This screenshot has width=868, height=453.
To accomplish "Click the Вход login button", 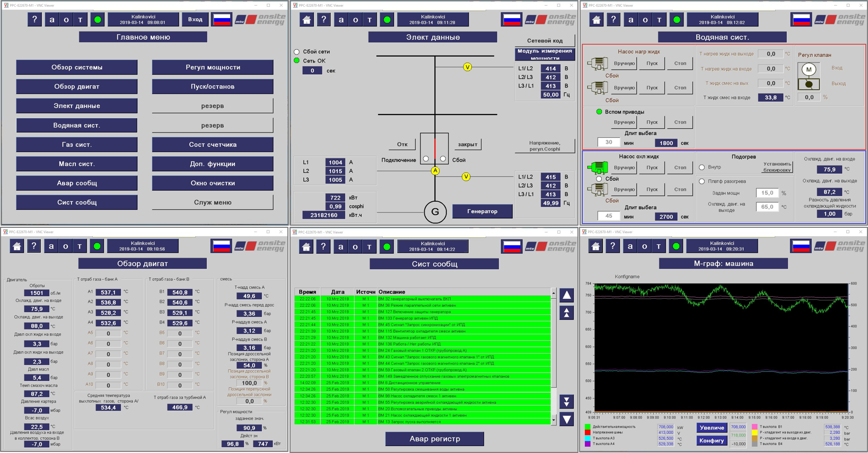I will coord(195,20).
